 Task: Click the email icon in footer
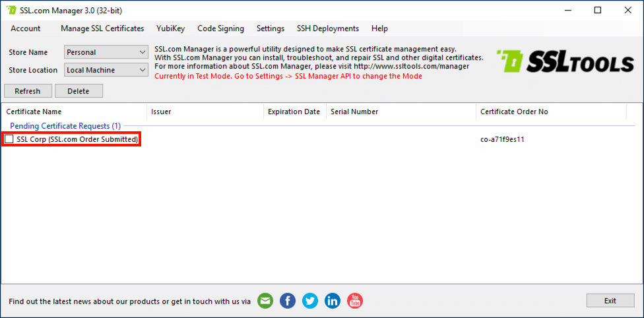[265, 301]
